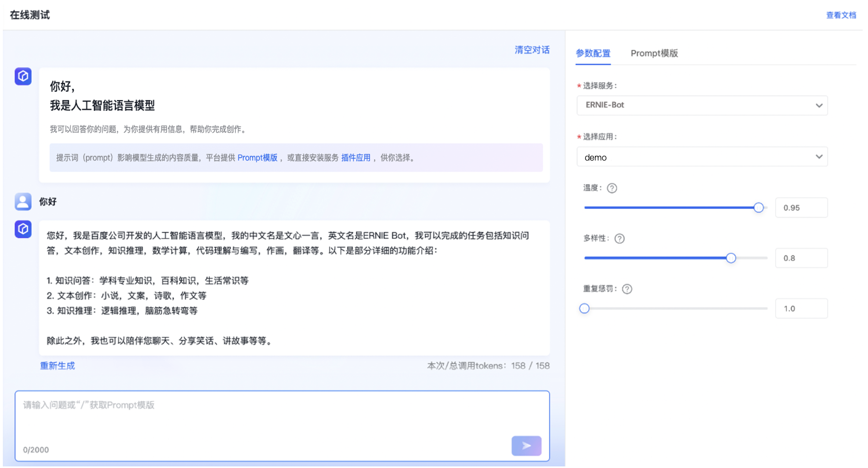The width and height of the screenshot is (868, 468).
Task: Click the 温度 slider handle
Action: pyautogui.click(x=758, y=208)
